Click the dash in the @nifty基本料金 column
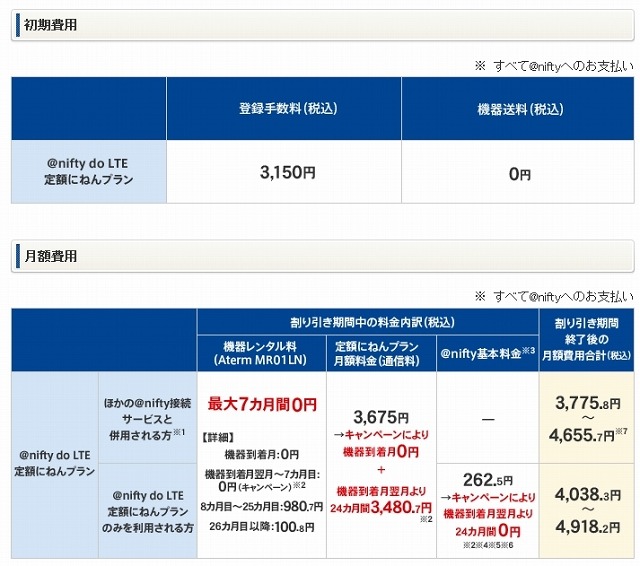This screenshot has width=640, height=566. pos(488,419)
